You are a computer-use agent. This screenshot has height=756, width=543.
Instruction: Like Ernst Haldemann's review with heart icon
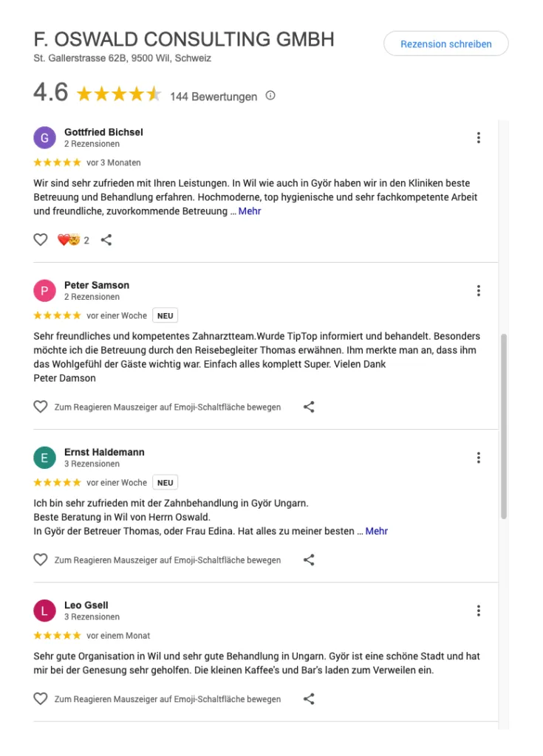41,560
